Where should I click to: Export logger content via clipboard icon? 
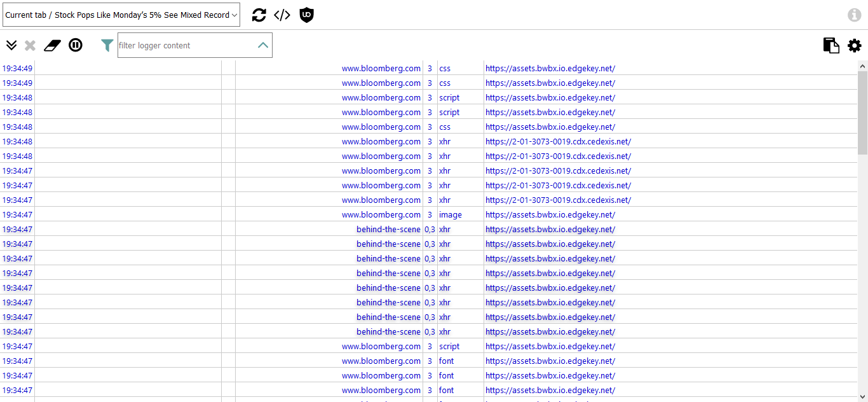point(831,45)
